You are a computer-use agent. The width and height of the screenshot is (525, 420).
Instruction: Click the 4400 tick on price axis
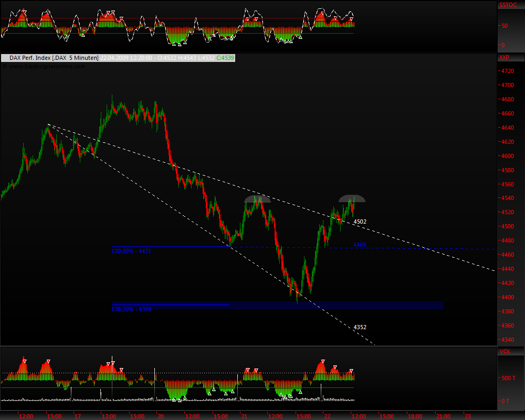click(507, 297)
